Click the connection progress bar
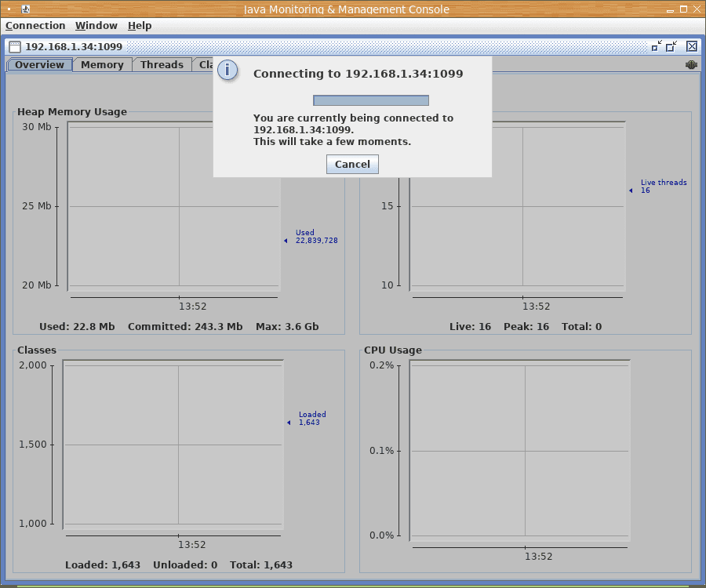 [370, 100]
